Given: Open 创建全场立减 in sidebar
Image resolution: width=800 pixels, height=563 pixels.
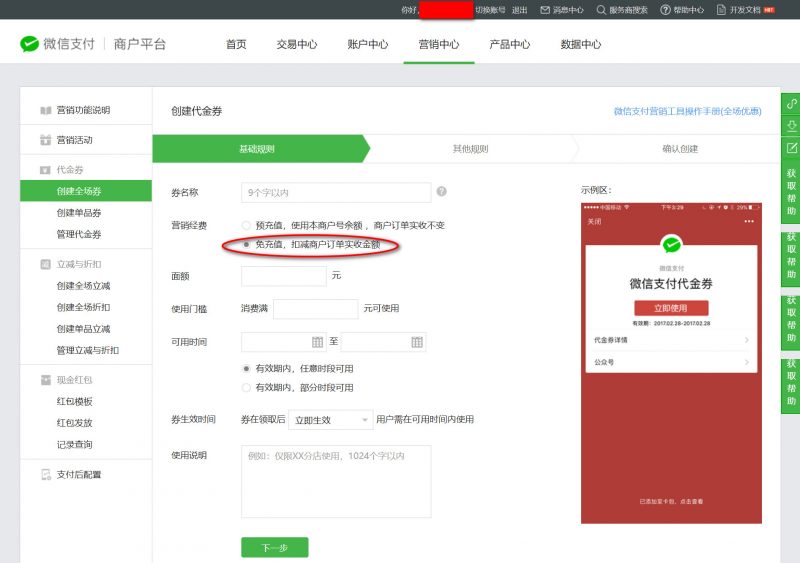Looking at the screenshot, I should pos(83,286).
